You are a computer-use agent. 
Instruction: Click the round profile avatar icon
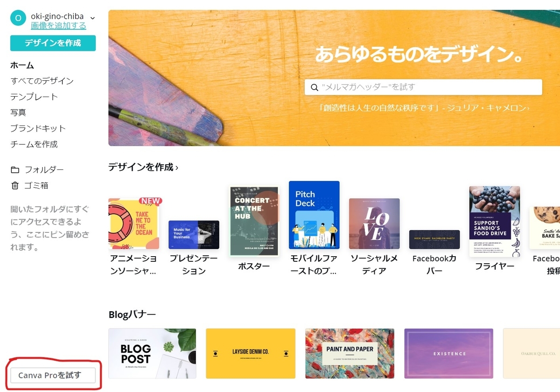18,18
